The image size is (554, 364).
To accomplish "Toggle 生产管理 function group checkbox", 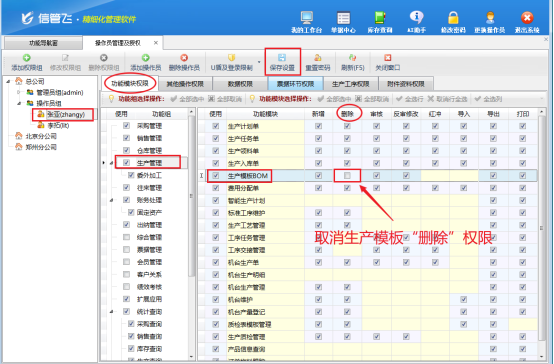I will [126, 163].
